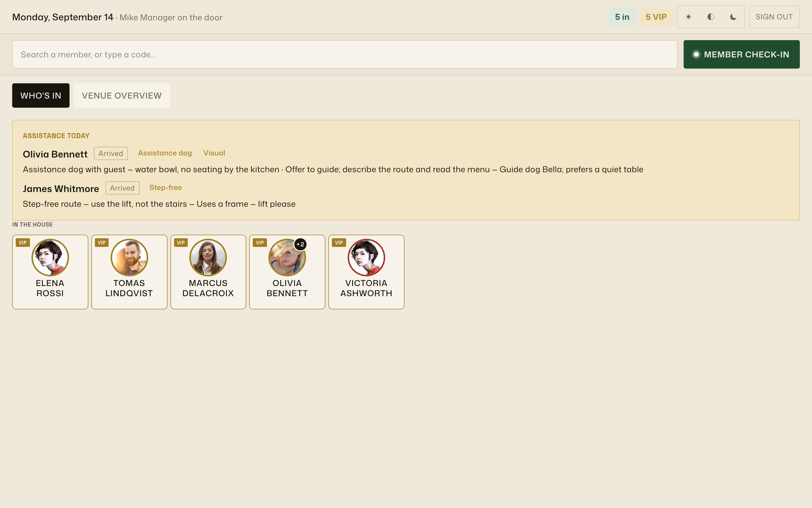Click the 'Assistance dog' tag
This screenshot has width=812, height=508.
[165, 153]
